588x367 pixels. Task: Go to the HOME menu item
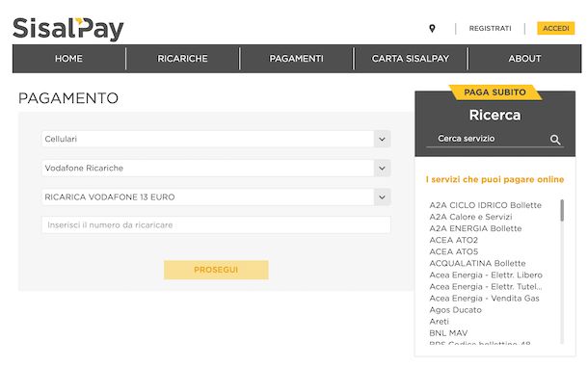coord(68,59)
